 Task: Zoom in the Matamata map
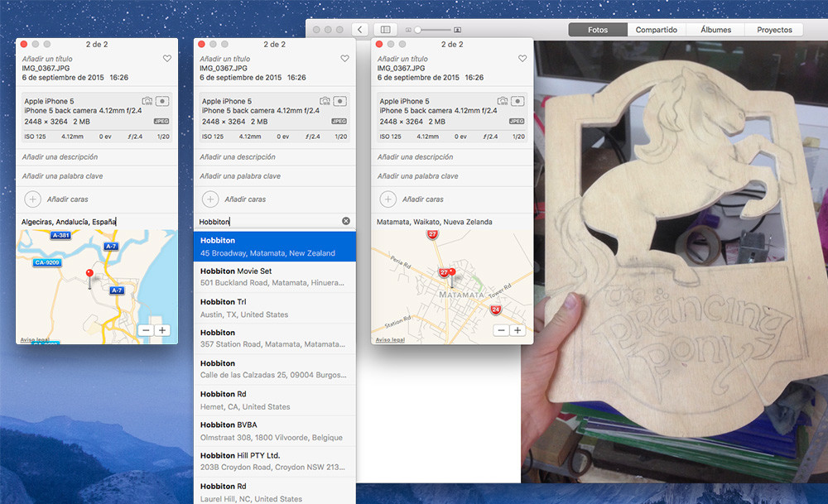tap(517, 330)
